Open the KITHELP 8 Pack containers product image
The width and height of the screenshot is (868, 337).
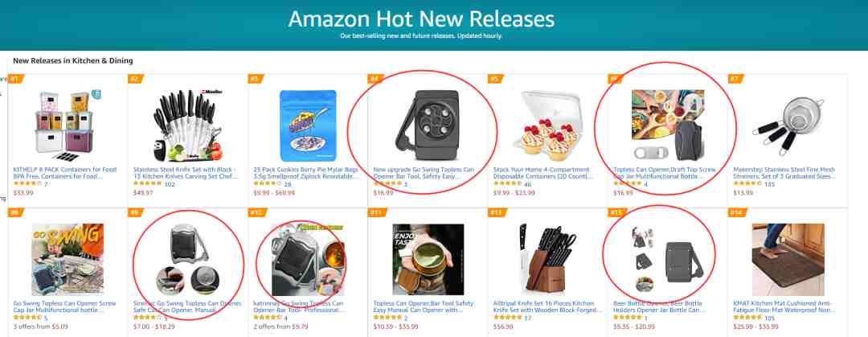[65, 122]
